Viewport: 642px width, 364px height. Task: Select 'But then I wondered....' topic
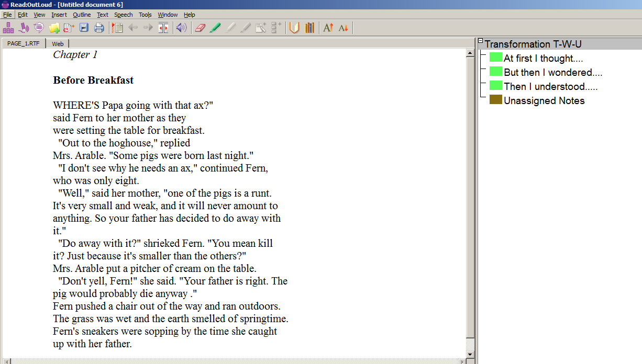point(553,73)
